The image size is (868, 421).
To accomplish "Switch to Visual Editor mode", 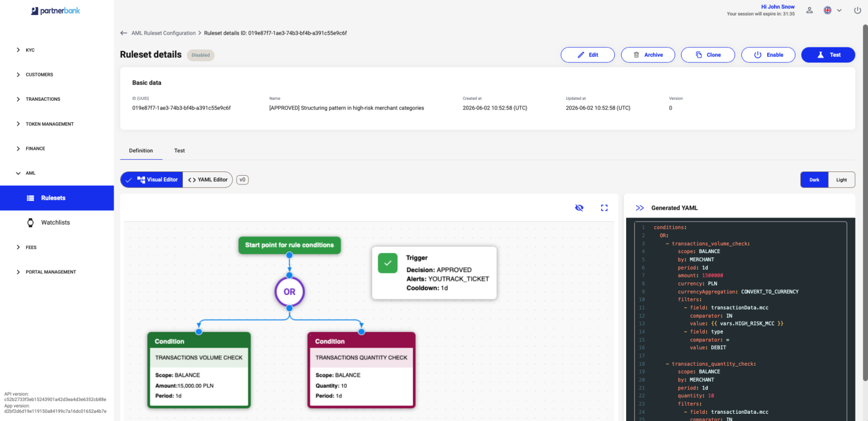I will [x=152, y=180].
